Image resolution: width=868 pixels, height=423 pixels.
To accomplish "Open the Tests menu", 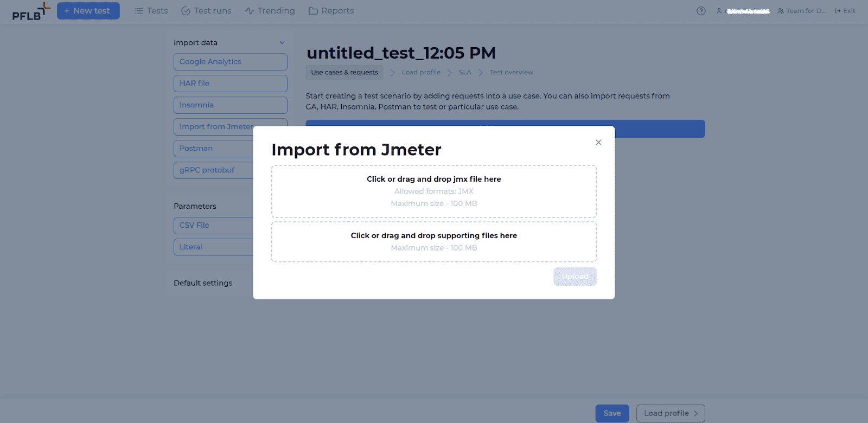I will tap(151, 11).
